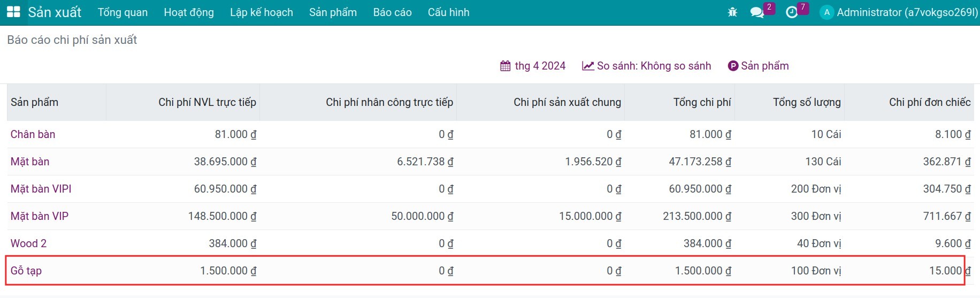This screenshot has width=980, height=298.
Task: Open the Gỗ tạp product link
Action: [26, 271]
